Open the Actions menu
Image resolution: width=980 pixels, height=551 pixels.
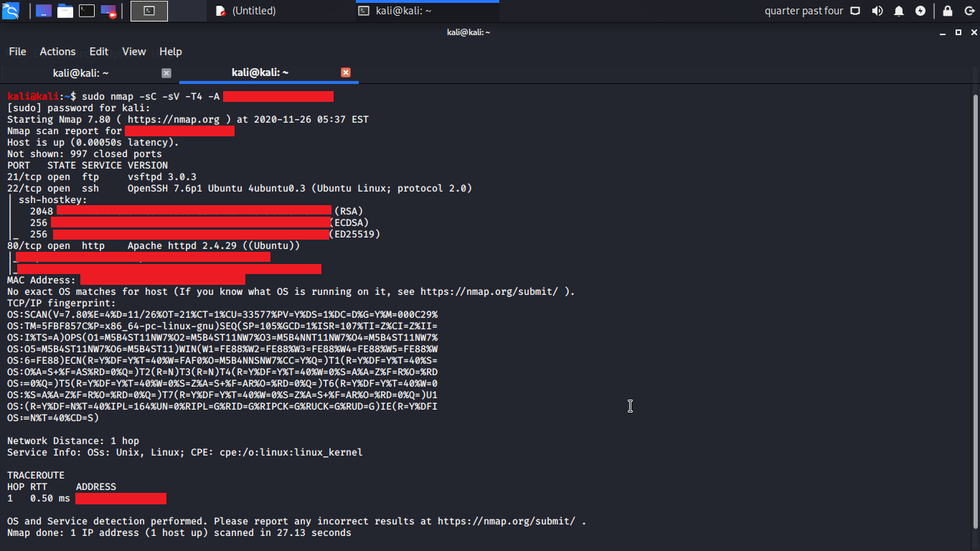(57, 52)
